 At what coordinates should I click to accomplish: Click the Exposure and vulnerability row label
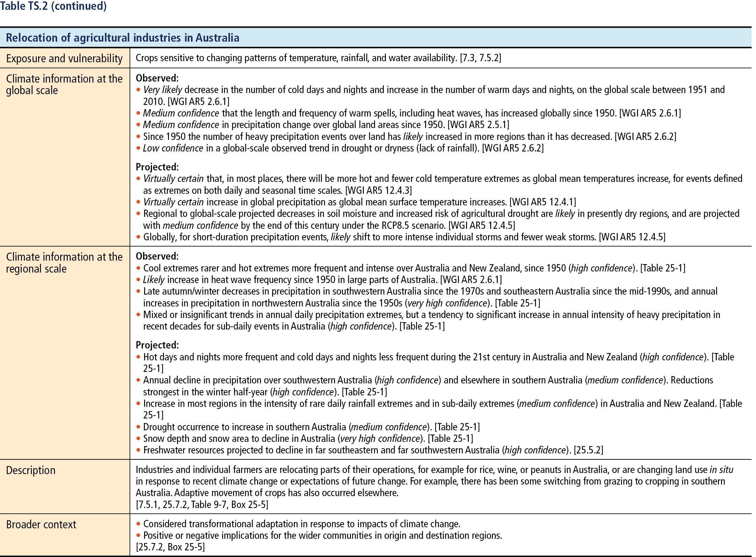click(64, 58)
